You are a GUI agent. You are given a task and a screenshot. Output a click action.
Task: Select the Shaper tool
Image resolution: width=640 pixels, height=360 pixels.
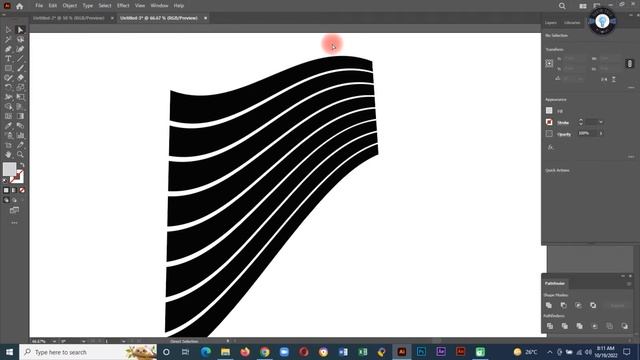coord(8,78)
